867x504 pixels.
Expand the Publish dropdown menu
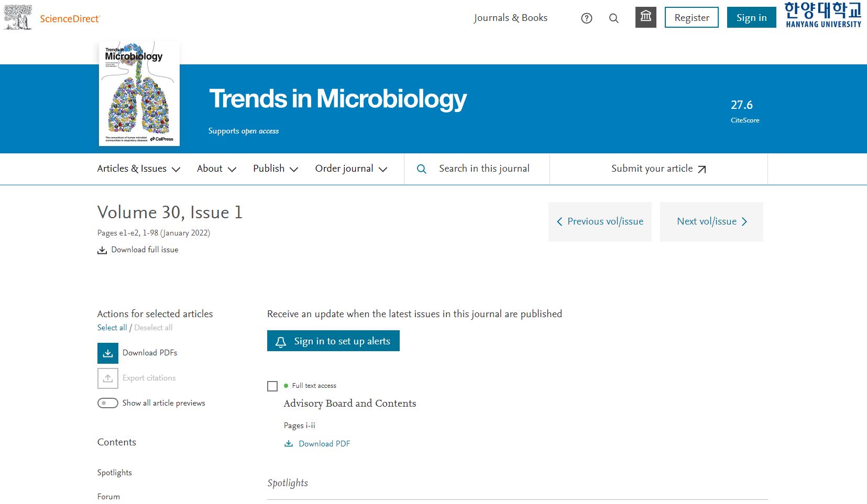(276, 169)
